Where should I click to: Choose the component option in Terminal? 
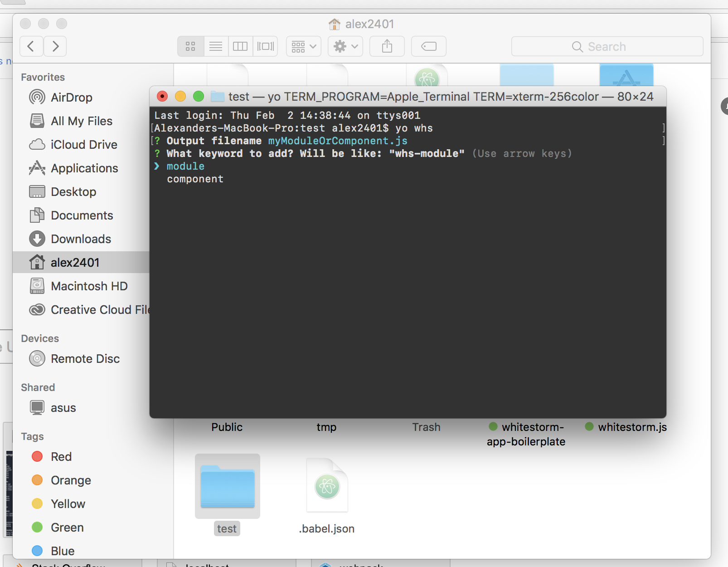(195, 179)
